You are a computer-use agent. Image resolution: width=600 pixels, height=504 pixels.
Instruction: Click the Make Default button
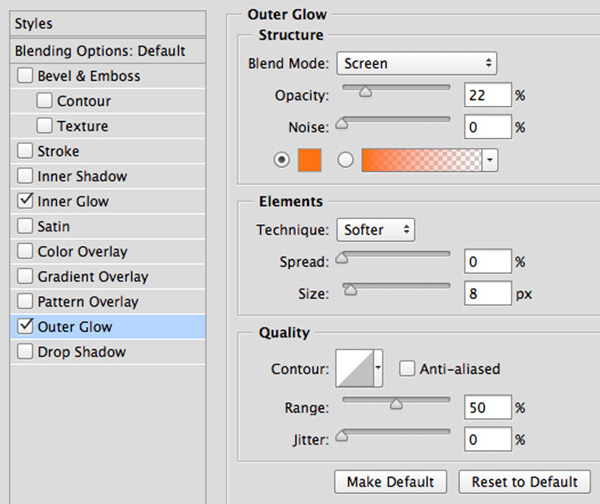(x=391, y=482)
